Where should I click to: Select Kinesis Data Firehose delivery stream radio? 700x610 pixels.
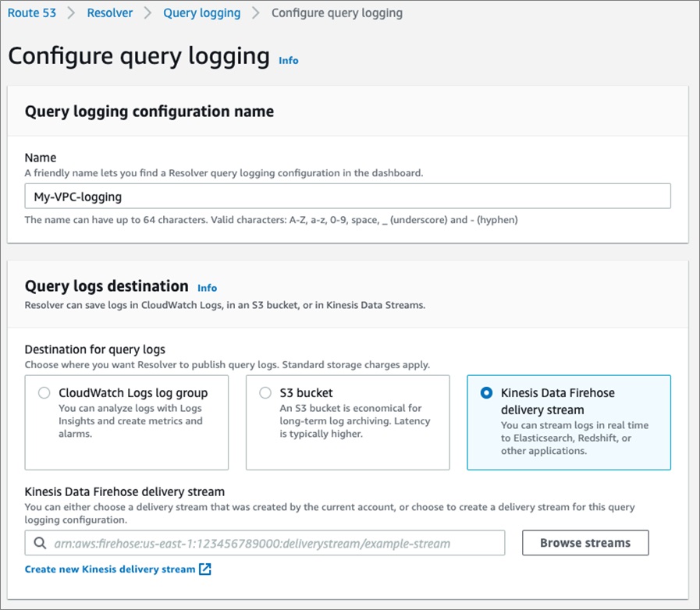click(486, 392)
